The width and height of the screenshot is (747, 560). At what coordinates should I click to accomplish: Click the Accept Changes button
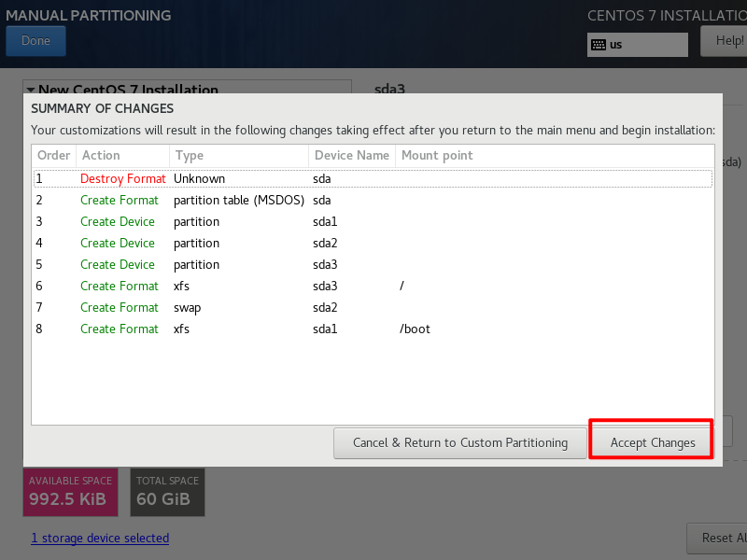(x=652, y=442)
